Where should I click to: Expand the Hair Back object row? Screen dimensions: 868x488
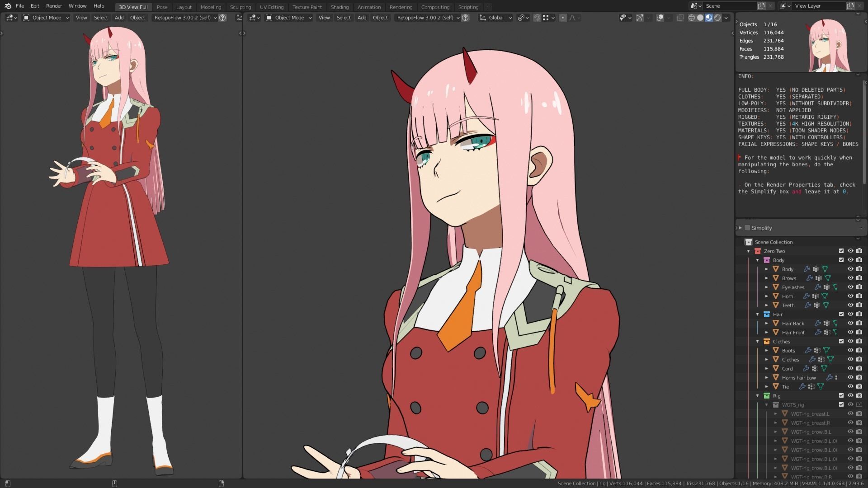tap(767, 323)
